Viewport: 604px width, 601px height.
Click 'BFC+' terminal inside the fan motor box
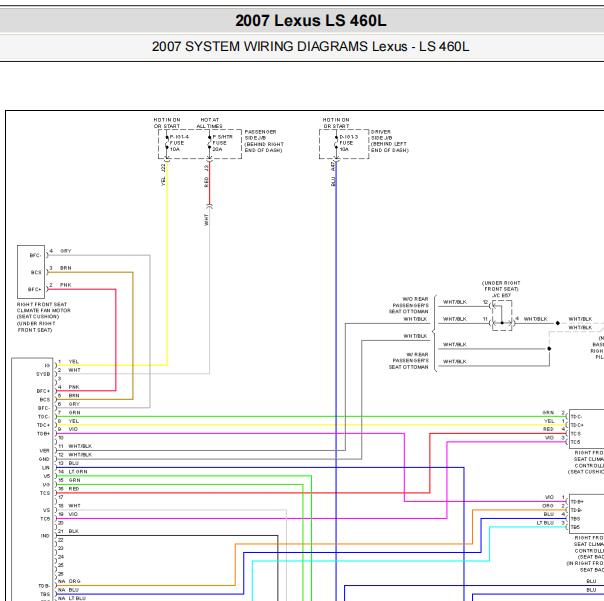click(34, 289)
